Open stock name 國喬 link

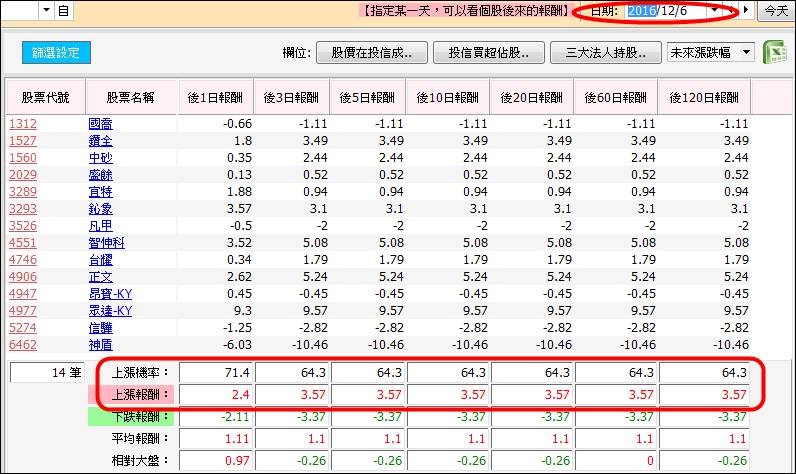click(x=101, y=124)
